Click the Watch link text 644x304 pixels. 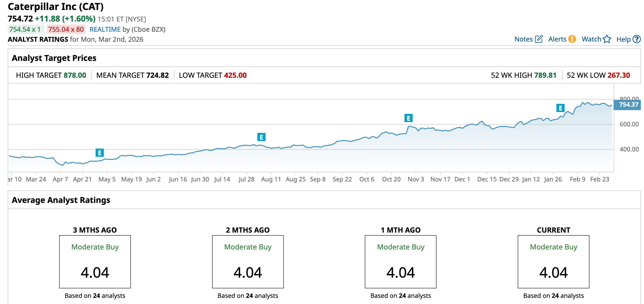coord(591,39)
